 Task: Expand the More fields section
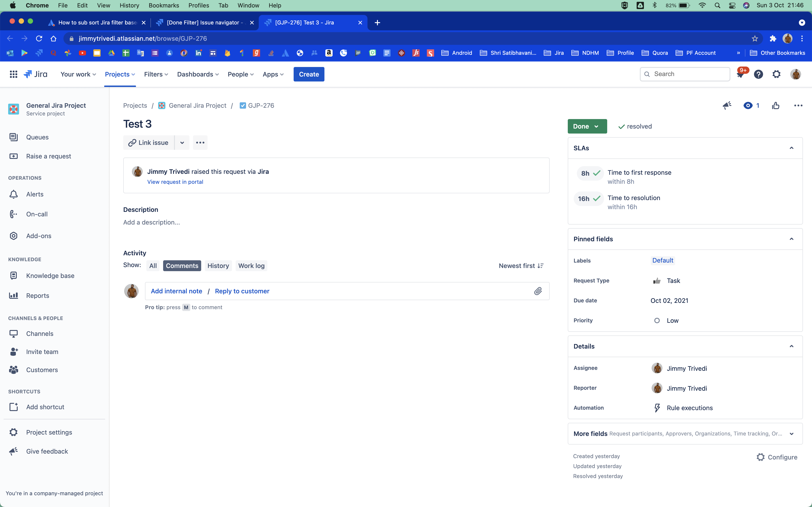coord(791,434)
